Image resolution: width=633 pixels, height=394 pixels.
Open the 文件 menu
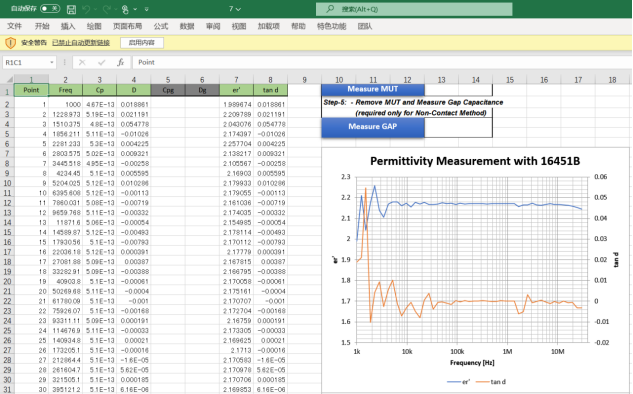(x=14, y=26)
